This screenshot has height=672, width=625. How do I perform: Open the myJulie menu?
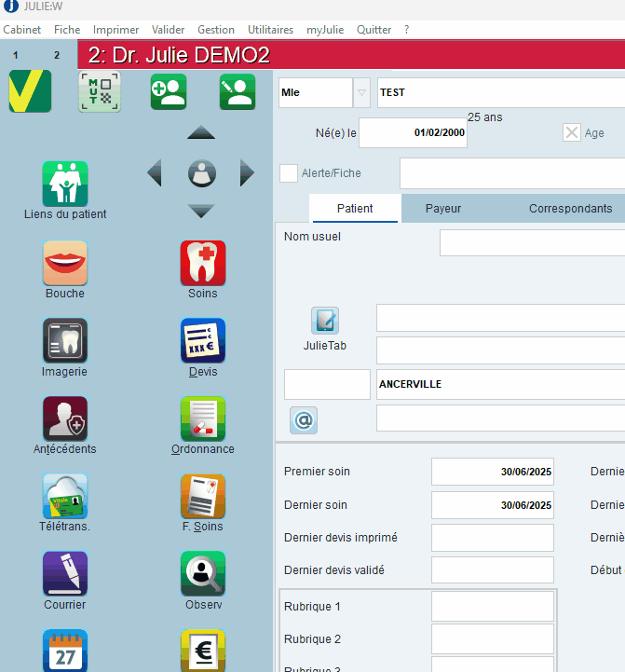coord(325,30)
